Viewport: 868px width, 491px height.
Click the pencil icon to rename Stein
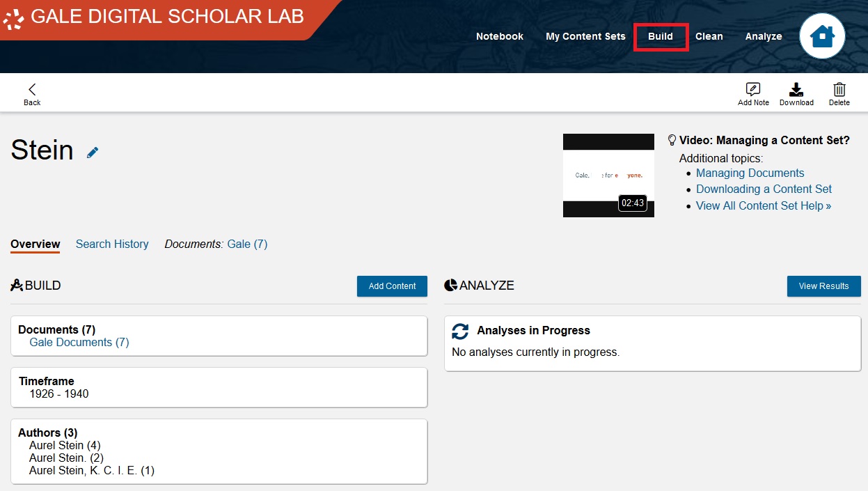pyautogui.click(x=93, y=153)
